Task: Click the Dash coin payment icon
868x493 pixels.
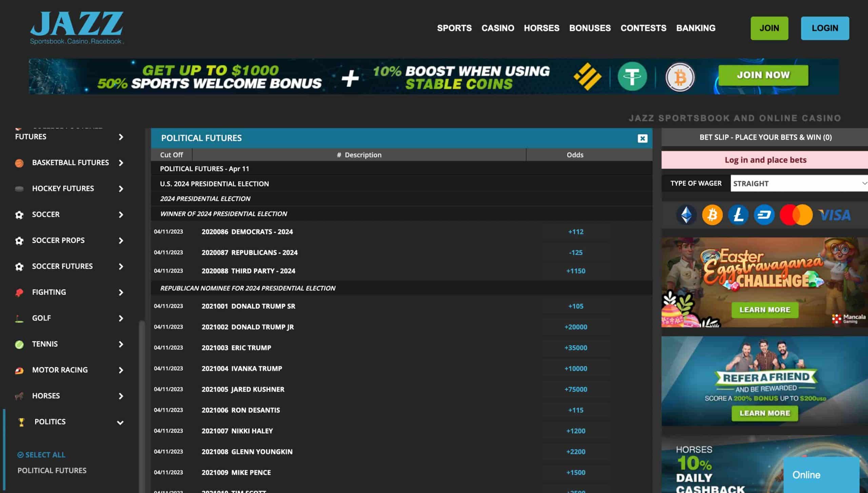Action: point(764,215)
